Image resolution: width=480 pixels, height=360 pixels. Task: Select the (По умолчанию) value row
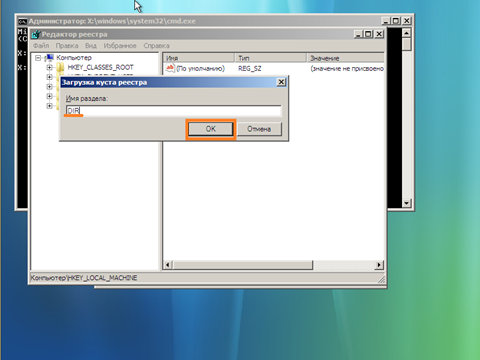pyautogui.click(x=200, y=69)
